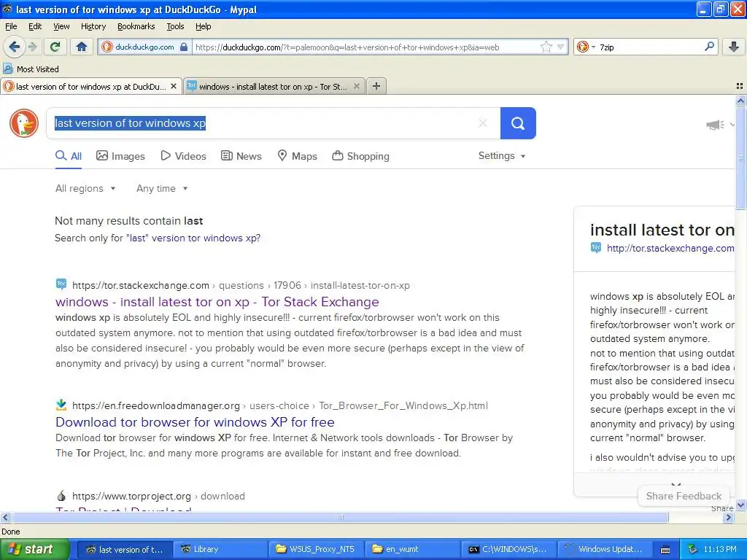Select the Maps results tab

(298, 156)
